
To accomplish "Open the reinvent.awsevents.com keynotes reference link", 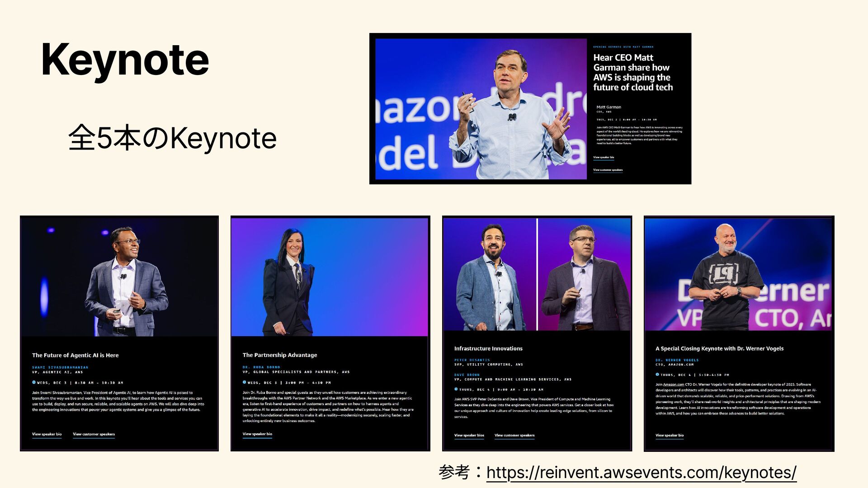I will [x=641, y=473].
